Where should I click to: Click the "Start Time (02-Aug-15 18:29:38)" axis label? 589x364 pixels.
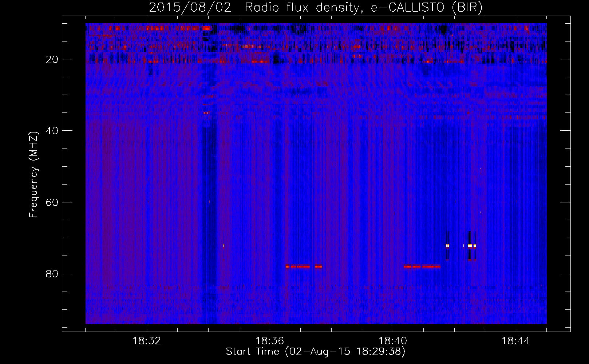click(x=316, y=352)
